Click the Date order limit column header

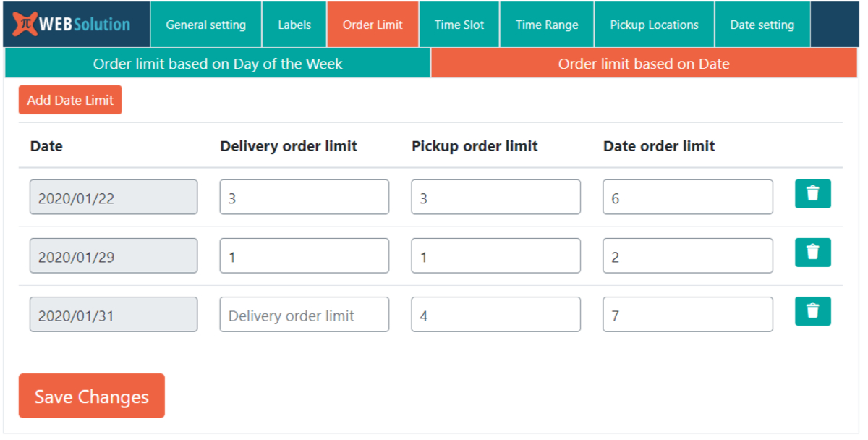[x=659, y=146]
